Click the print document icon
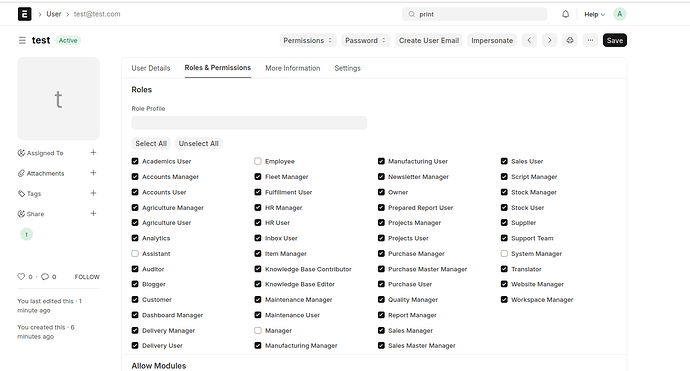This screenshot has height=371, width=690. (570, 40)
